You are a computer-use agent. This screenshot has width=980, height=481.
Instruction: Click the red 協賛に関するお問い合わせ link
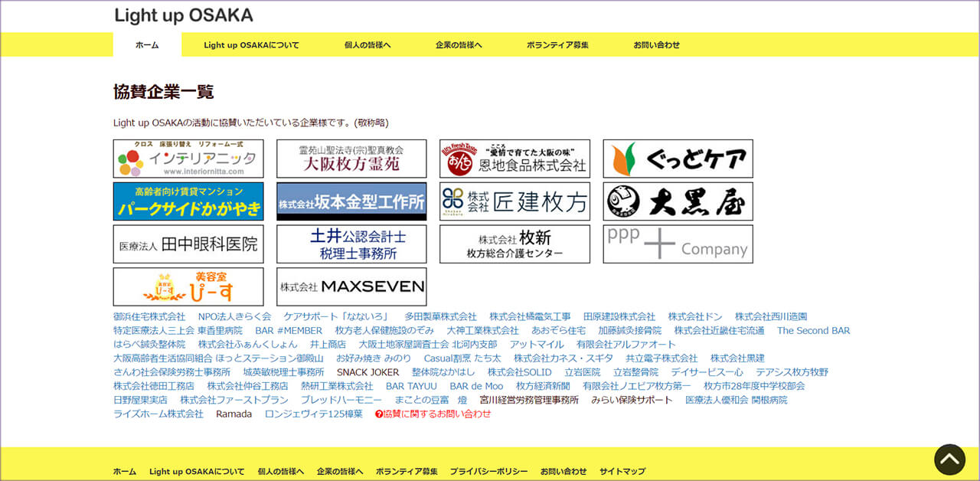(433, 414)
